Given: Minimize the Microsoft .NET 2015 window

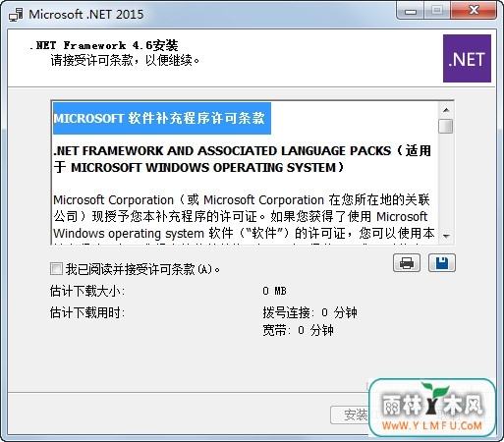Looking at the screenshot, I should coord(411,11).
